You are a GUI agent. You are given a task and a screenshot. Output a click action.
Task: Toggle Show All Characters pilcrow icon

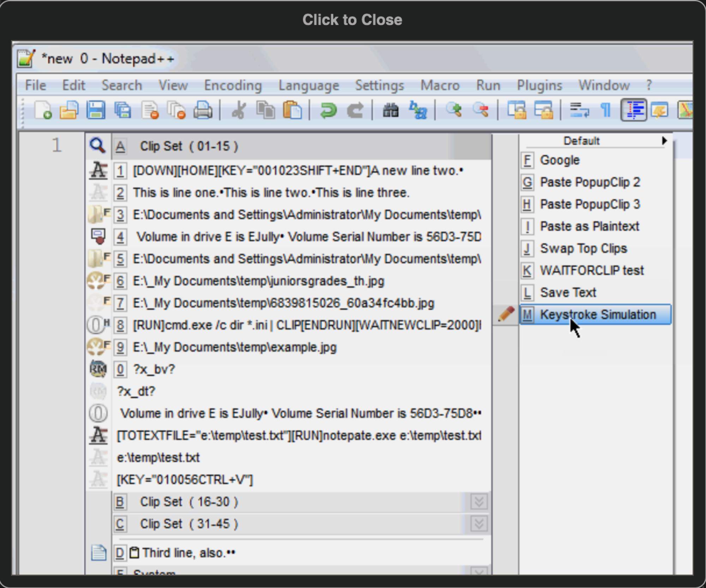[606, 110]
